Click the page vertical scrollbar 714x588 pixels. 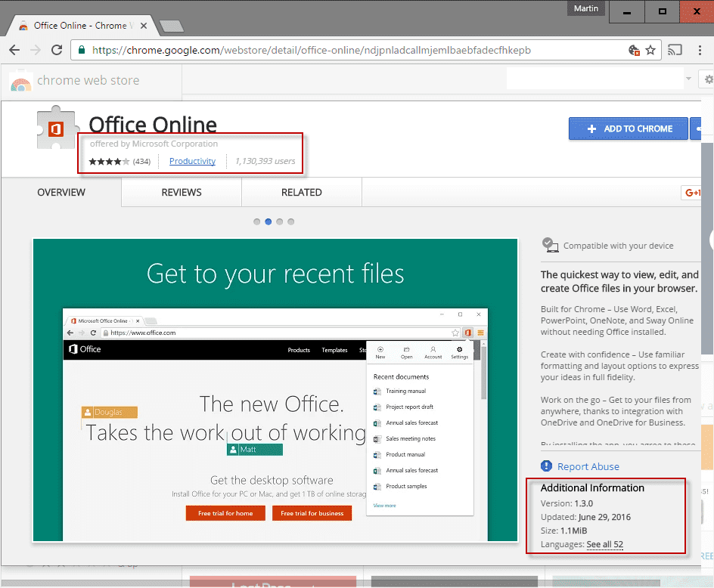click(707, 248)
